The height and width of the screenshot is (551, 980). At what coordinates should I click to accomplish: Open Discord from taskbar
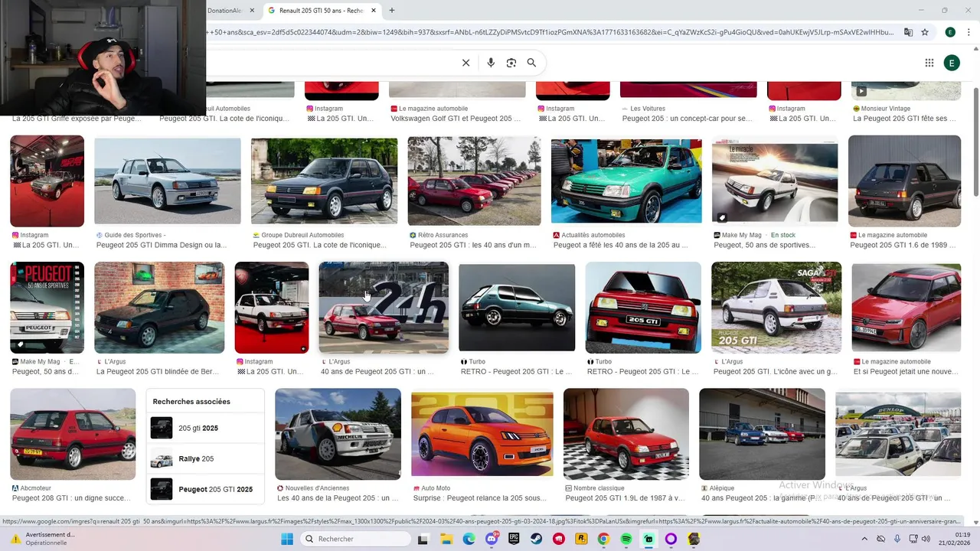coord(492,539)
